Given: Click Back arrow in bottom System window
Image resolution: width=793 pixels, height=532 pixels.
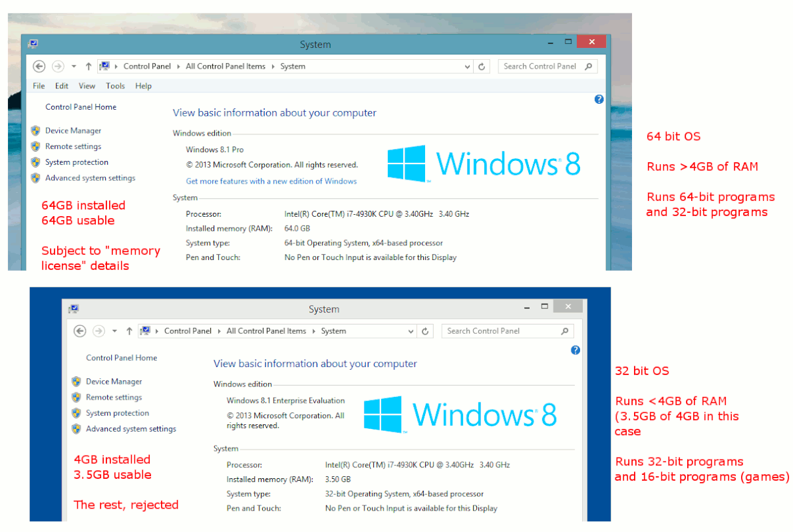Looking at the screenshot, I should pyautogui.click(x=80, y=331).
